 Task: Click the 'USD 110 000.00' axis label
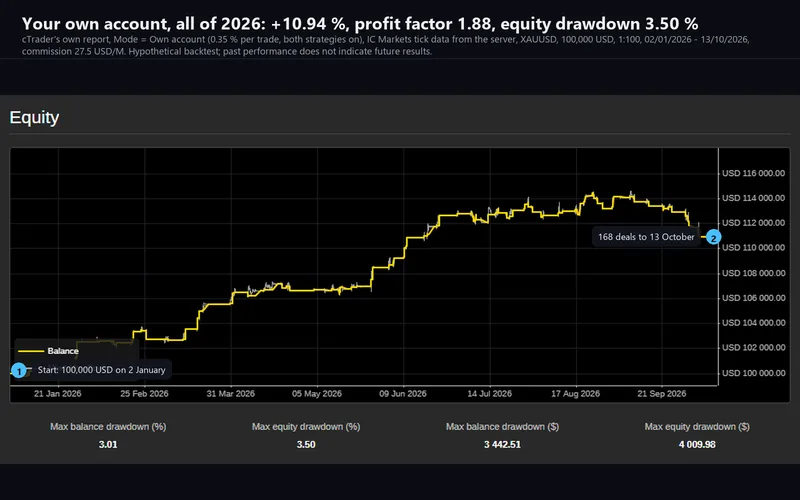(x=754, y=247)
